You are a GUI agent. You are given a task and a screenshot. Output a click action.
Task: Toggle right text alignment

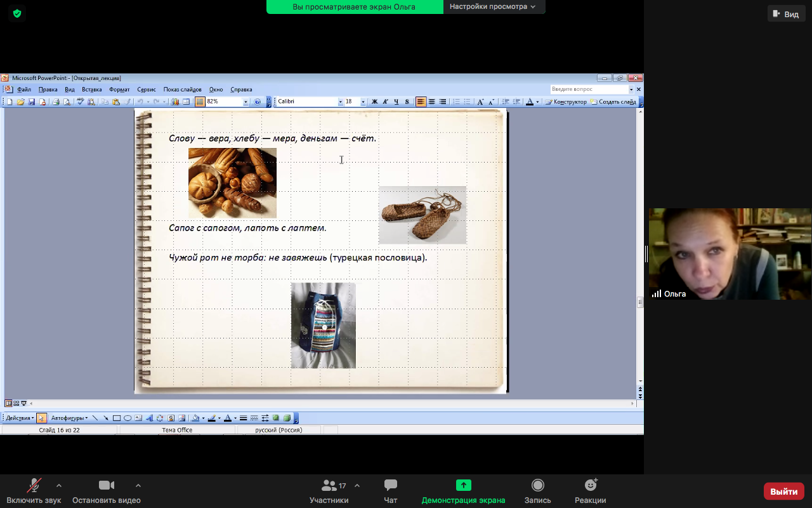pyautogui.click(x=443, y=102)
